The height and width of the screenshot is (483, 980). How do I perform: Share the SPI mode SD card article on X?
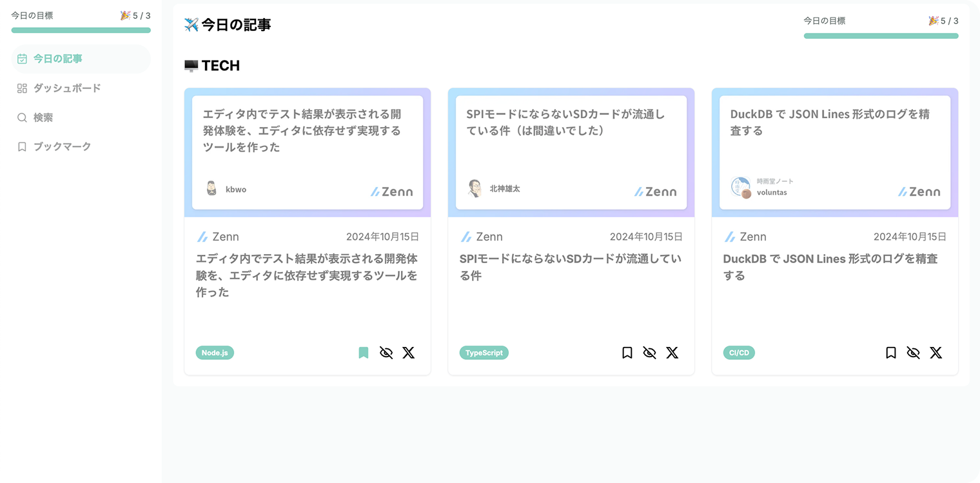tap(672, 353)
